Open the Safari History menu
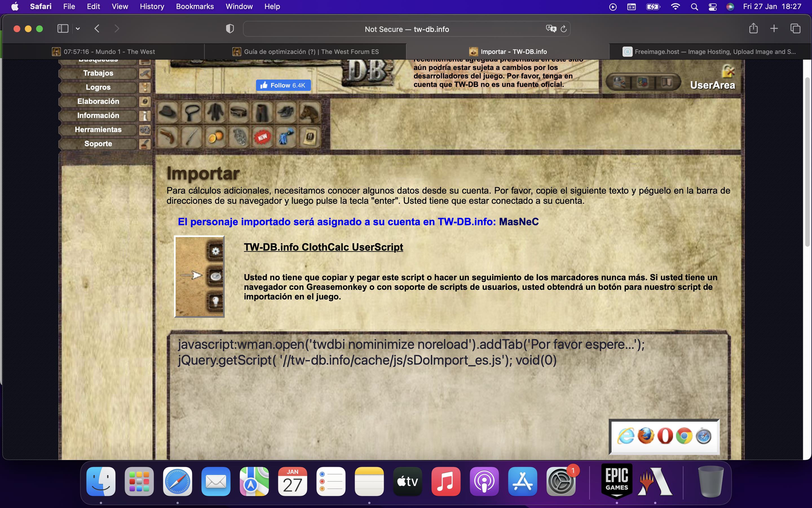This screenshot has height=508, width=812. [152, 7]
